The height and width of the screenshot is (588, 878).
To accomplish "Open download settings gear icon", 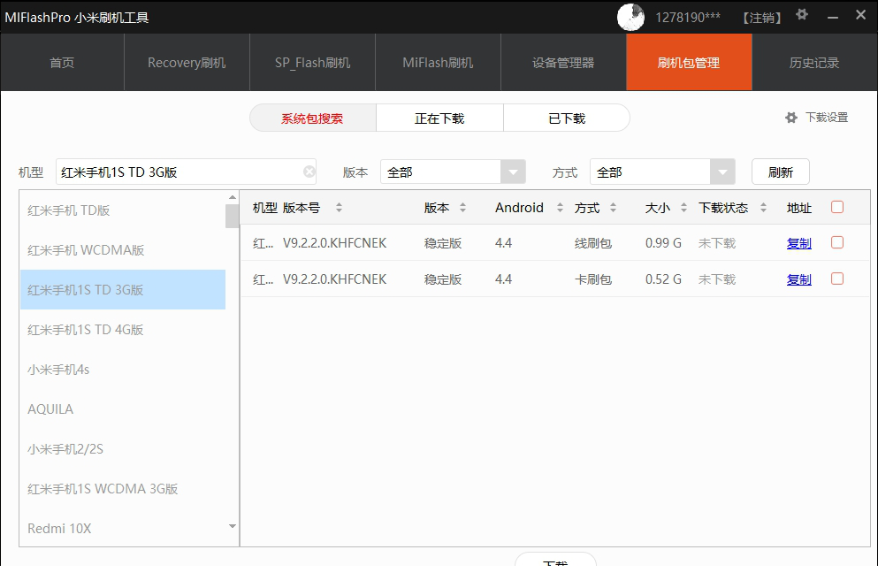I will pos(791,118).
